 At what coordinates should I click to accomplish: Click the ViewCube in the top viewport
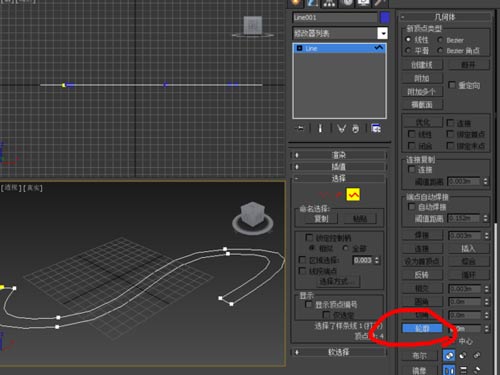click(x=253, y=26)
